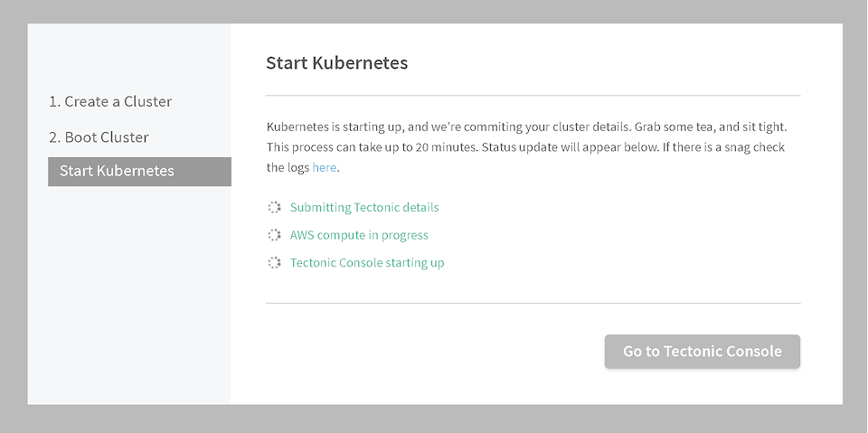
Task: Click the Start Kubernetes page heading
Action: [x=336, y=63]
